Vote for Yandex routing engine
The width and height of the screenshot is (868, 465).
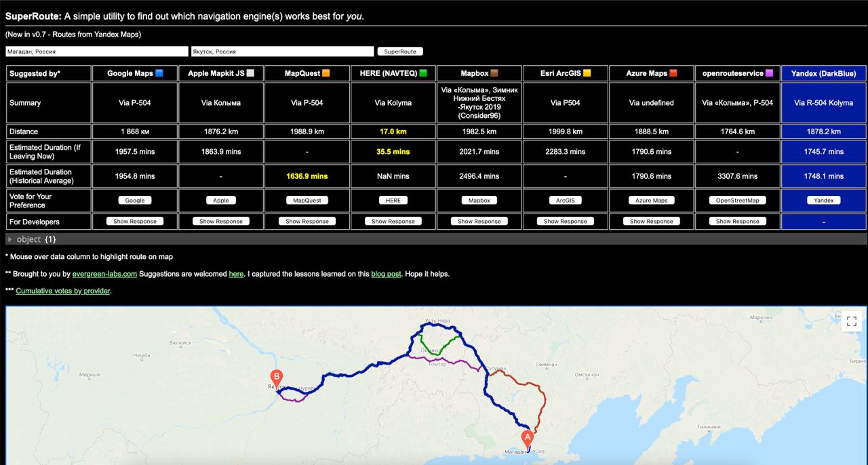point(824,201)
